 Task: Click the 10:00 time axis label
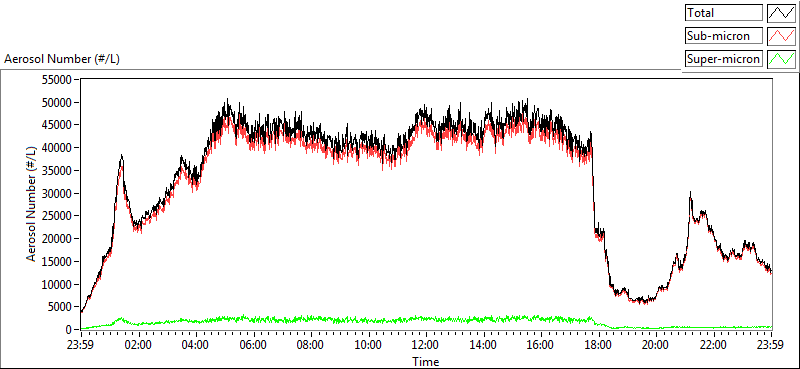(x=368, y=344)
